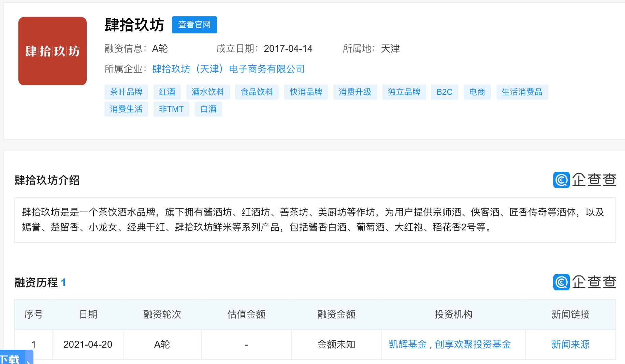Open 肆拾玖坊（天津）电子商务有限公司 company link

228,69
